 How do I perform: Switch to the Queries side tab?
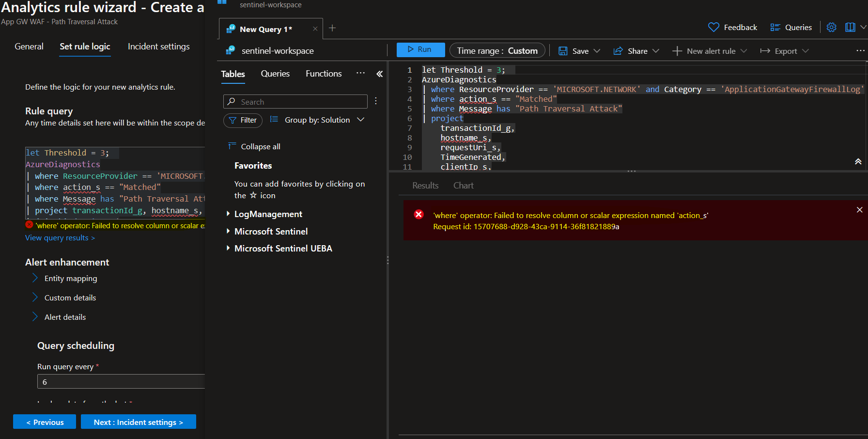(275, 74)
